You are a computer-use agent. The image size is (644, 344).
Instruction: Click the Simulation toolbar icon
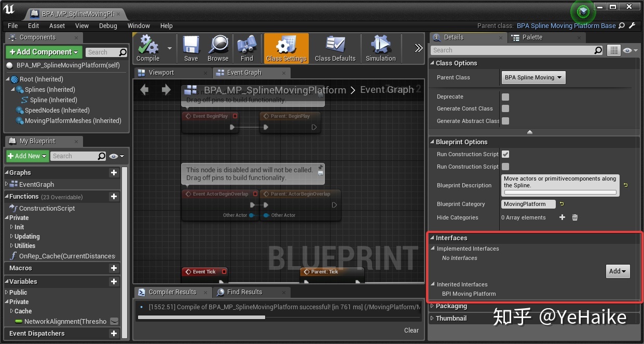381,48
